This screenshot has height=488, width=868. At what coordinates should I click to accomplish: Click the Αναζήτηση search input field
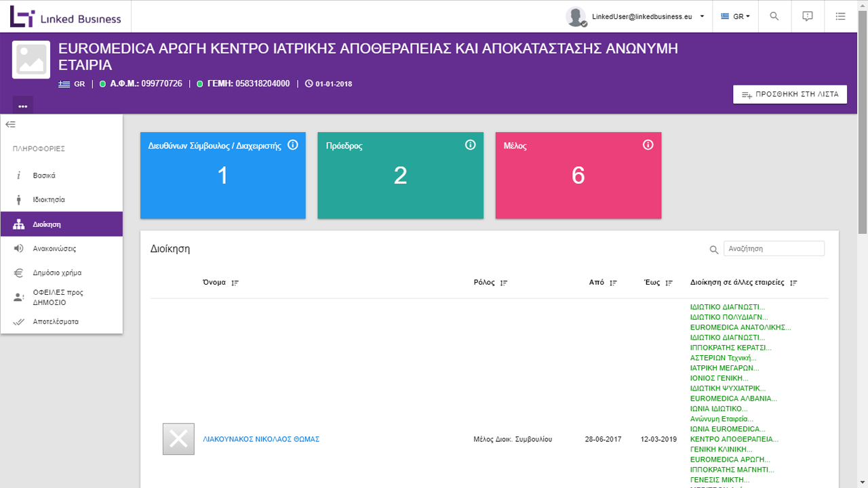click(774, 249)
